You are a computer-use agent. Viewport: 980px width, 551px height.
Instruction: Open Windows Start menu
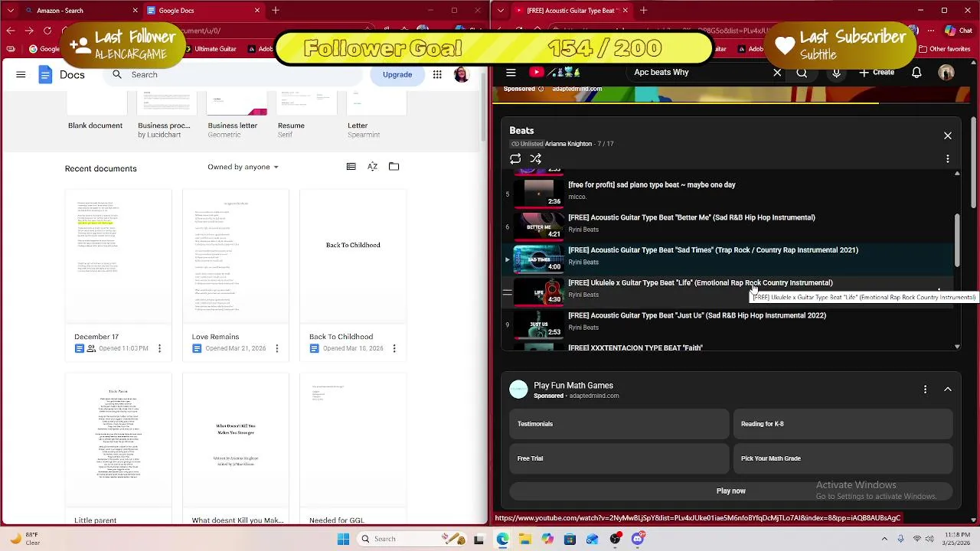pyautogui.click(x=343, y=539)
